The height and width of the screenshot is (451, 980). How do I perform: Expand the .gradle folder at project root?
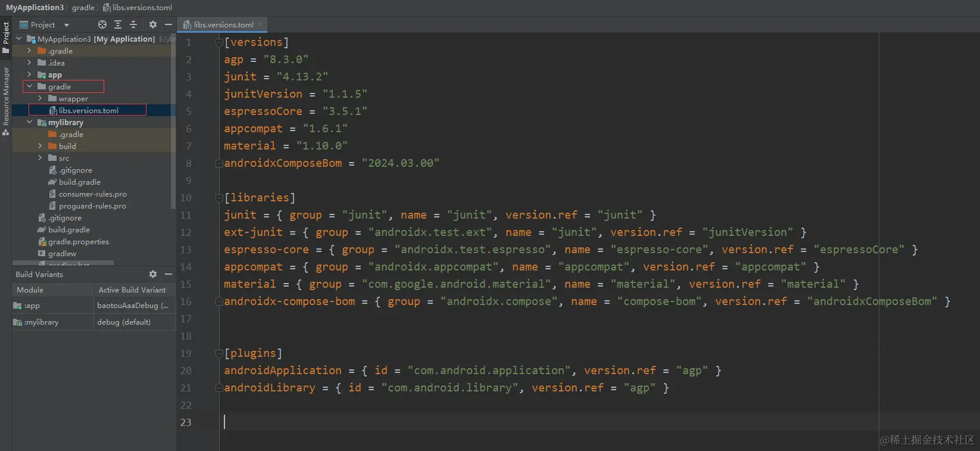[29, 51]
